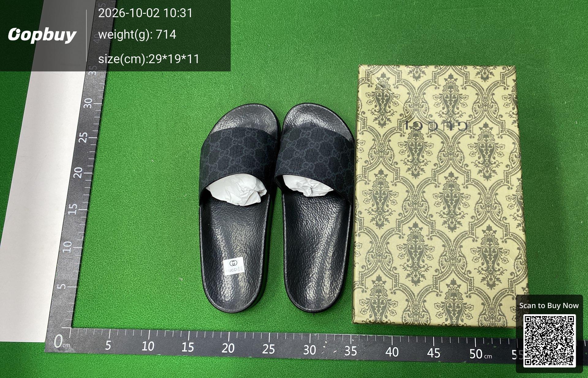
Task: Click the patterned shoe box
Action: pyautogui.click(x=440, y=196)
